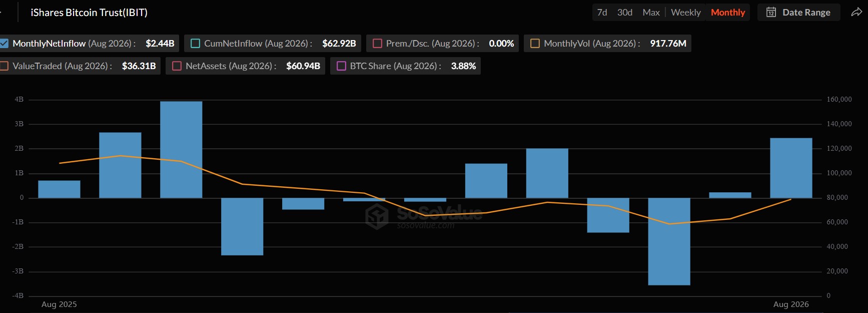Enable the CumNetInflow checkbox

click(x=196, y=44)
